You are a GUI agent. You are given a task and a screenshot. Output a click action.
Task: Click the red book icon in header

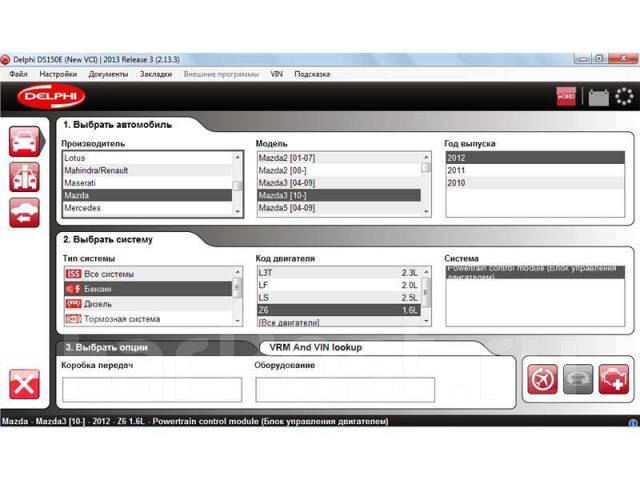(567, 97)
